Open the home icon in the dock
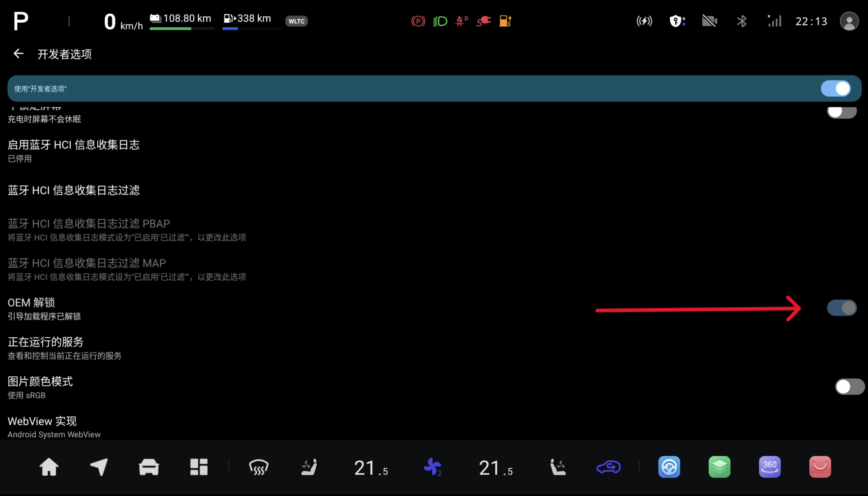The image size is (868, 496). (x=49, y=467)
